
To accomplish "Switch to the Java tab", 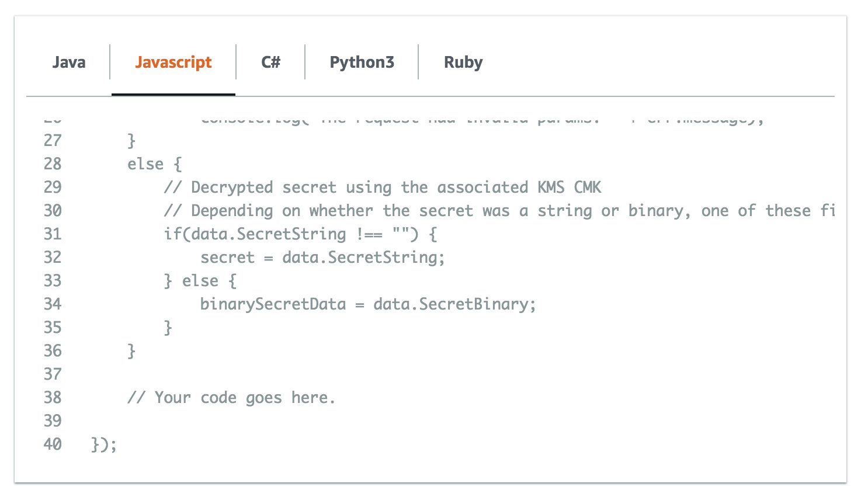I will tap(69, 62).
